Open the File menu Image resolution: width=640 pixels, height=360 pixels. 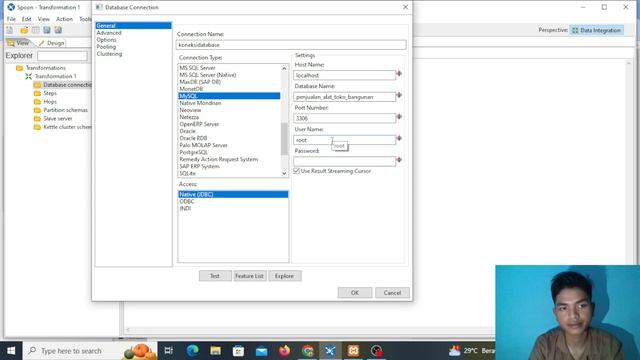(x=11, y=19)
